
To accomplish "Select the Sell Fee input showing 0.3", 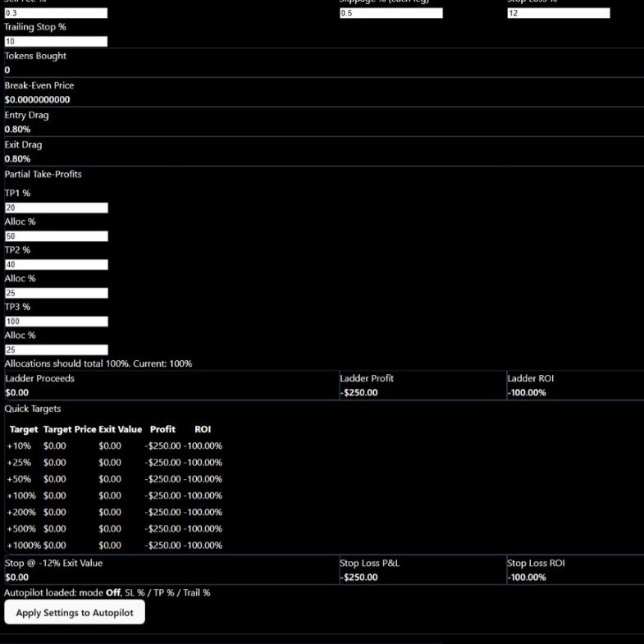I will pos(56,13).
